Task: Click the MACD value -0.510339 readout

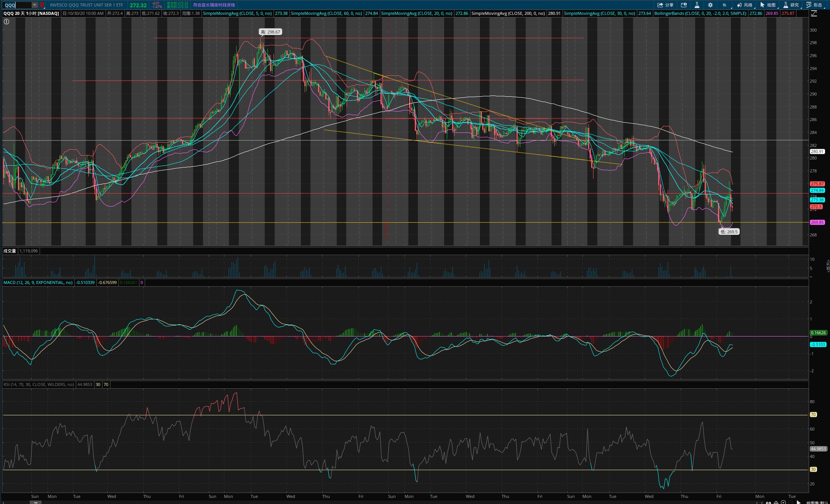Action: click(85, 282)
